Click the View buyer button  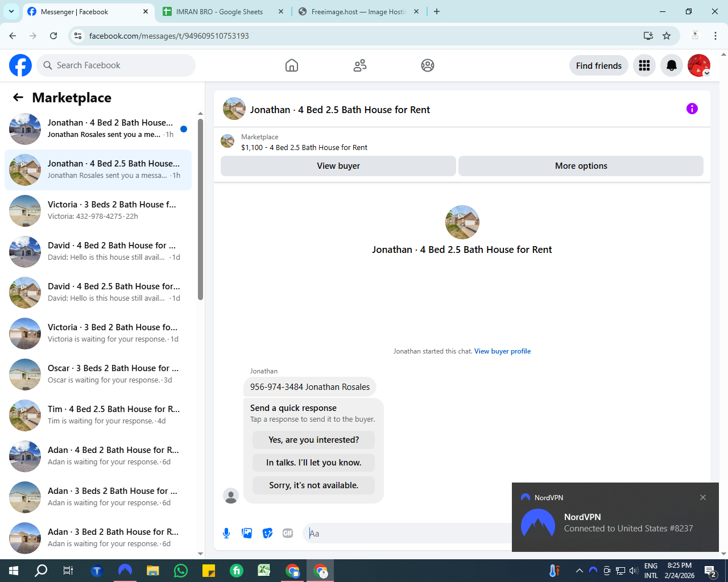point(338,166)
